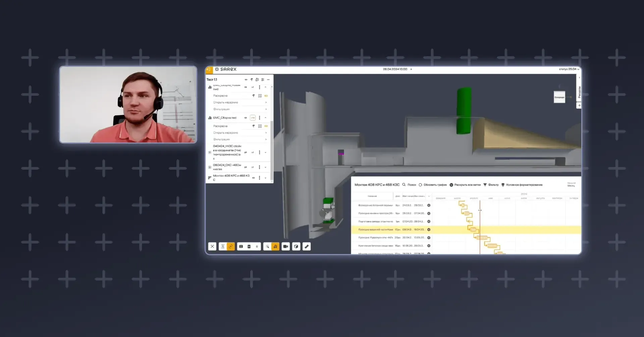Open settings gear for Подготовка заезда task

429,221
